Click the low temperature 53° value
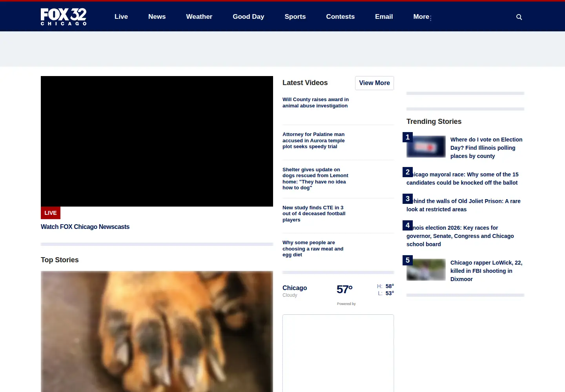Screen dimensions: 565x392 click(390, 293)
